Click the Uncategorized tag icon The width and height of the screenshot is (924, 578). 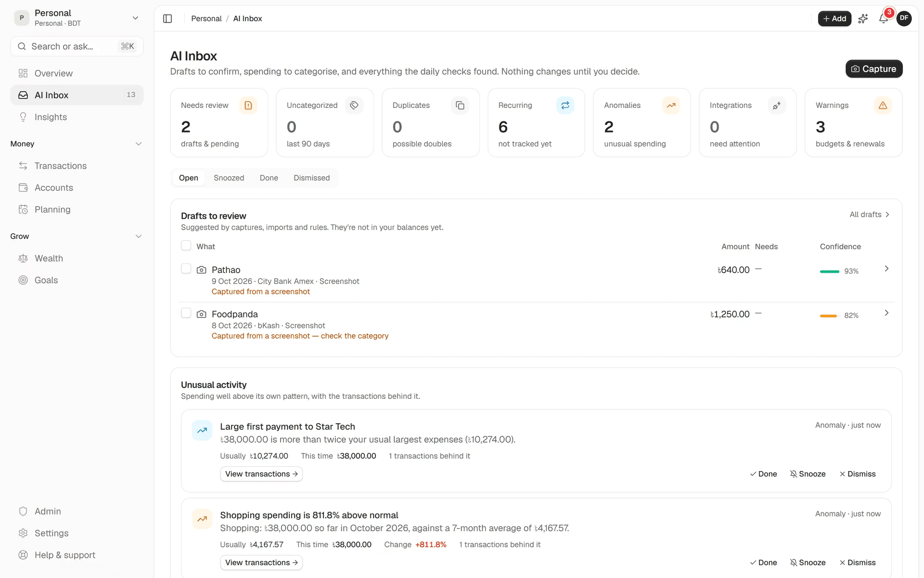coord(354,105)
